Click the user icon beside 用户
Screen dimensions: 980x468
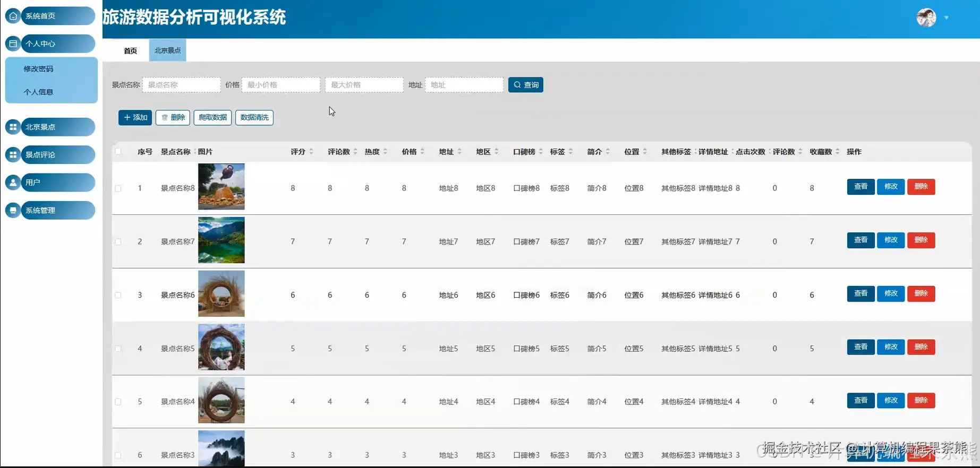point(13,182)
